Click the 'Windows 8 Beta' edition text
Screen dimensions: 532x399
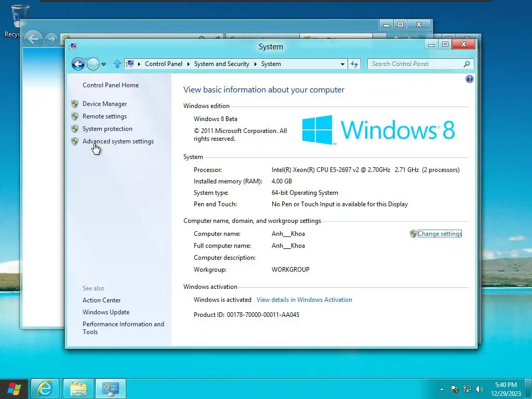[216, 119]
